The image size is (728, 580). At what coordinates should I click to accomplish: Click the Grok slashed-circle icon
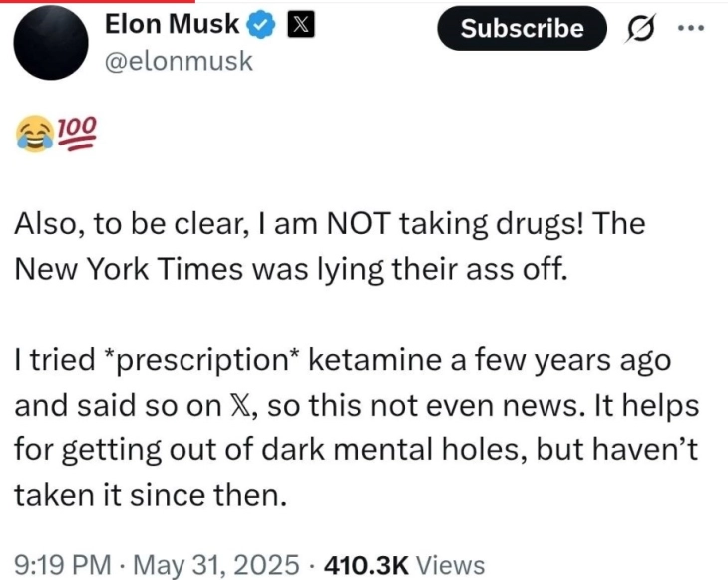click(640, 29)
